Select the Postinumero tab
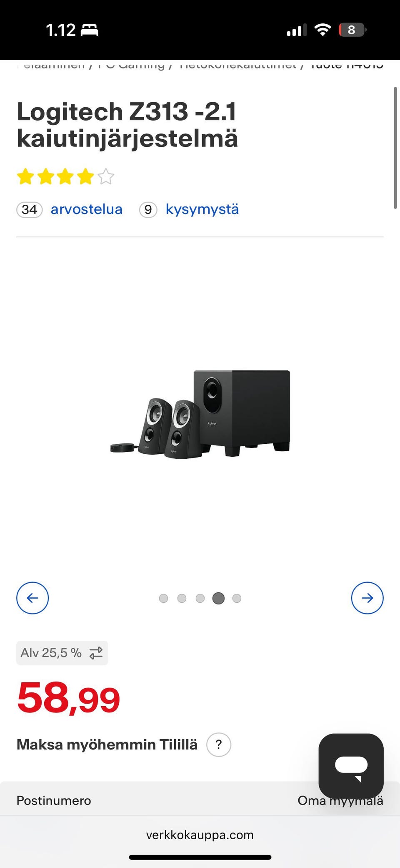Image resolution: width=400 pixels, height=868 pixels. [54, 800]
